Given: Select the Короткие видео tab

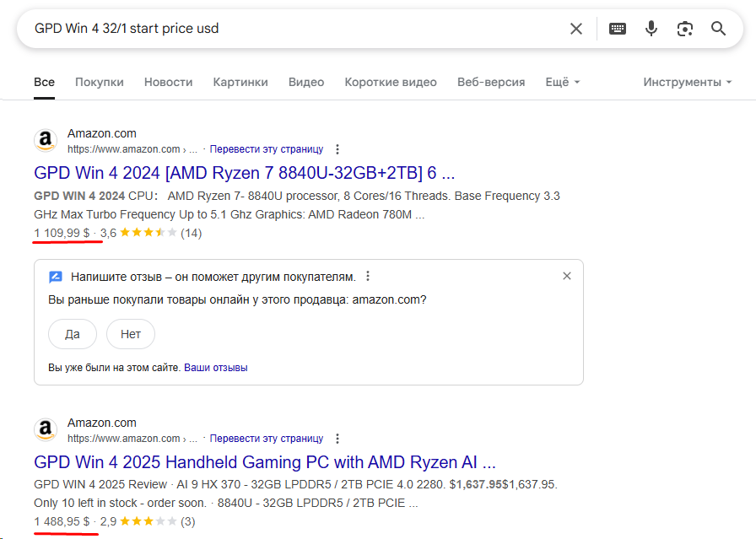Looking at the screenshot, I should [x=391, y=82].
